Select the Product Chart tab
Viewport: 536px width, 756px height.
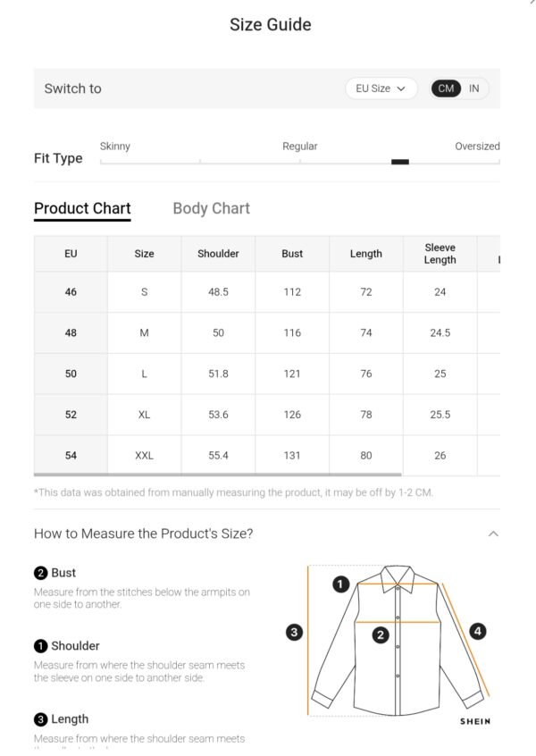coord(82,209)
